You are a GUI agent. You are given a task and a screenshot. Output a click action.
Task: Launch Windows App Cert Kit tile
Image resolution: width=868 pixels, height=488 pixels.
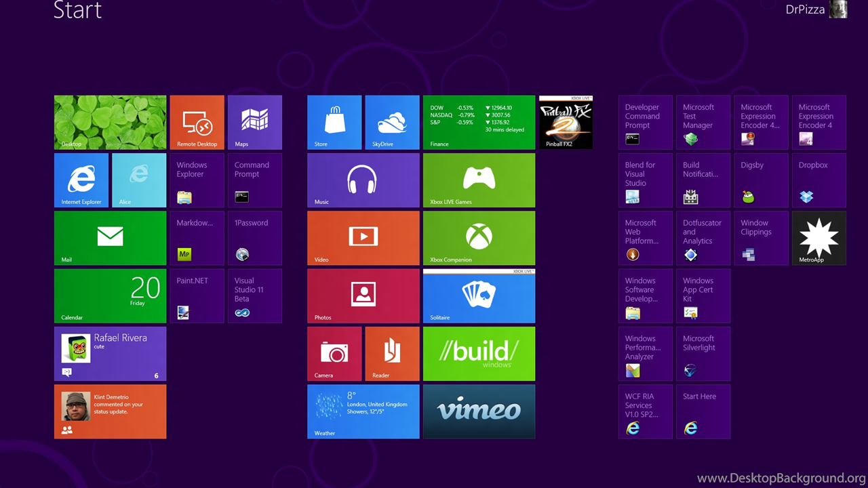(703, 296)
